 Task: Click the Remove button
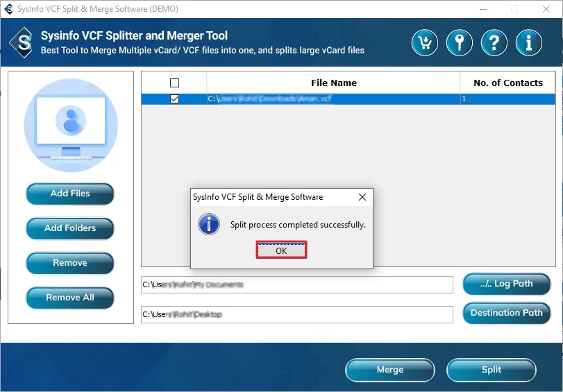[70, 263]
